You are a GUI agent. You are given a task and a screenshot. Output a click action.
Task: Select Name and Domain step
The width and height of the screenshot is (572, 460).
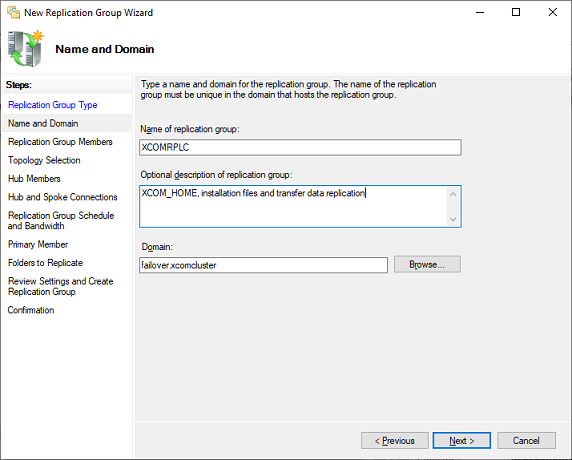point(43,123)
